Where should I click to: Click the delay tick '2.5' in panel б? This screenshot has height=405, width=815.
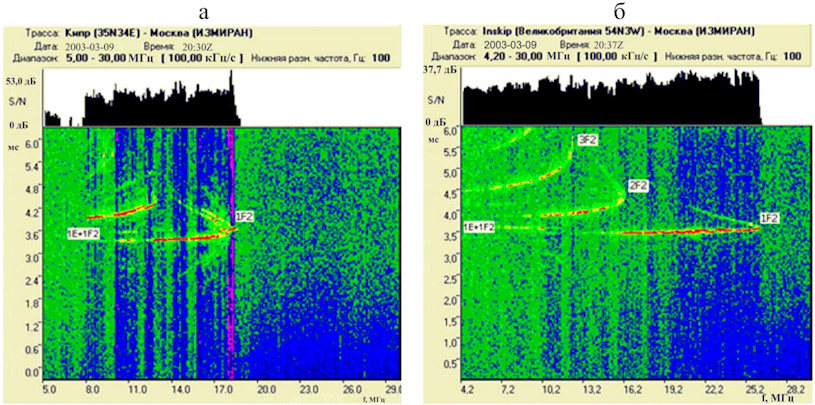coord(449,278)
